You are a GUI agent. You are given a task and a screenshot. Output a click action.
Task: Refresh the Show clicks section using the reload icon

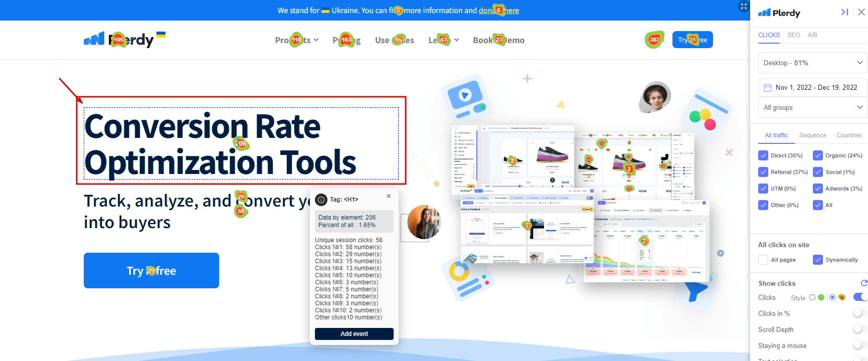pos(864,283)
